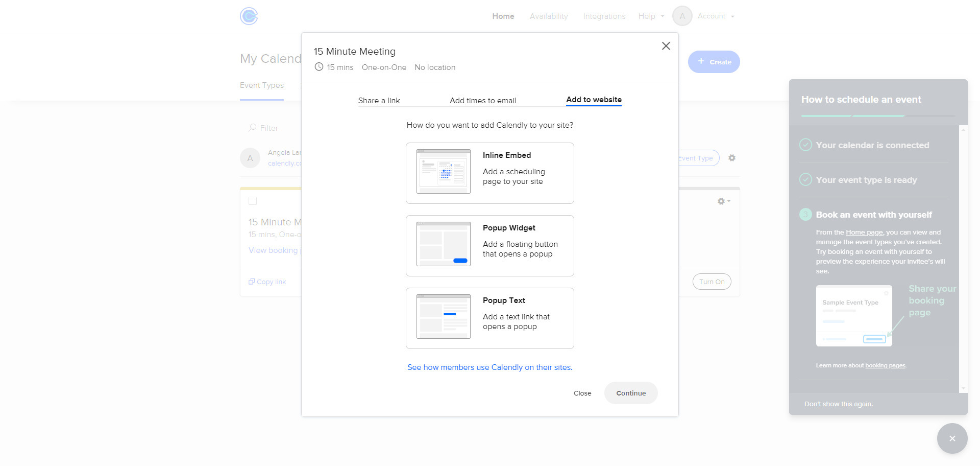980x466 pixels.
Task: Switch to Share a link tab
Action: click(x=379, y=101)
